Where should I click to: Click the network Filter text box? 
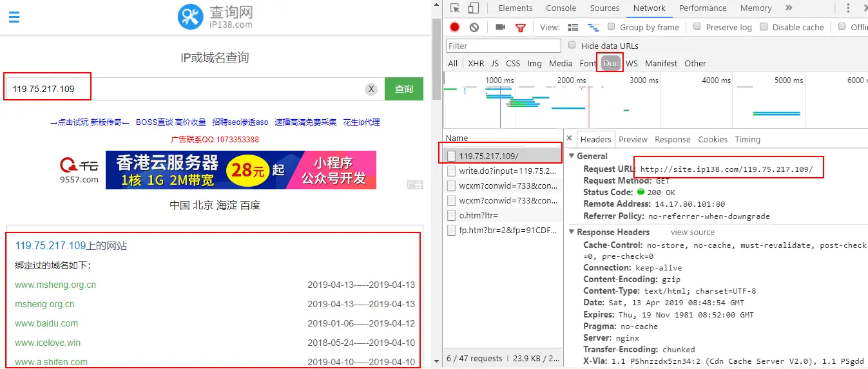click(503, 46)
